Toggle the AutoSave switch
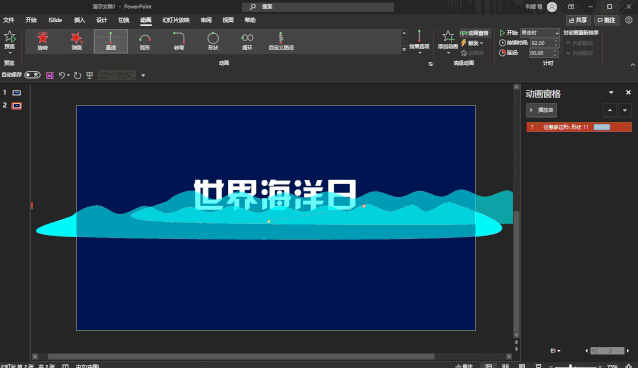The height and width of the screenshot is (368, 638). point(32,75)
